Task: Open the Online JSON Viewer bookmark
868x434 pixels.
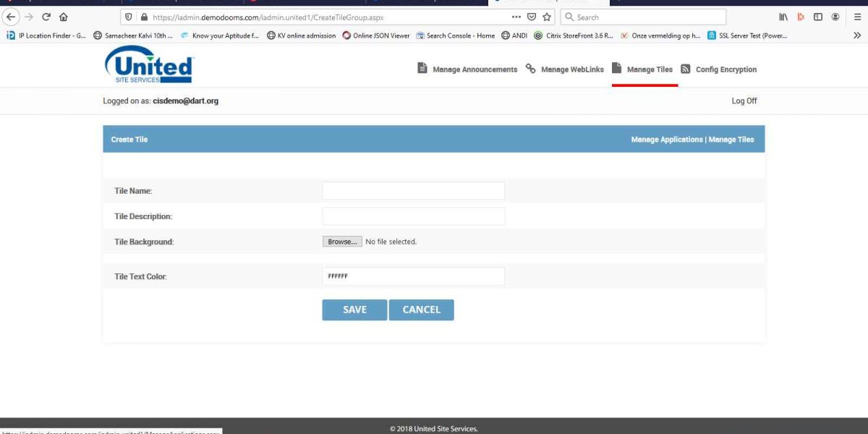Action: tap(377, 35)
